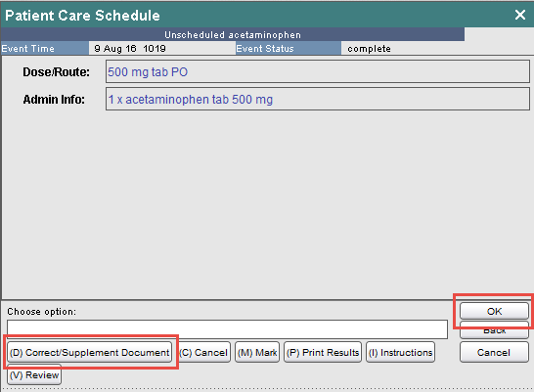The image size is (534, 392).
Task: Click the 'Event Time' label
Action: click(28, 48)
